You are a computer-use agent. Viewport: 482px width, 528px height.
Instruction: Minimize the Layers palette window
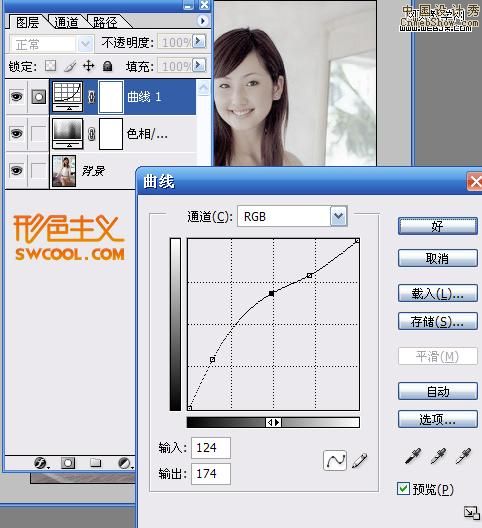[188, 5]
